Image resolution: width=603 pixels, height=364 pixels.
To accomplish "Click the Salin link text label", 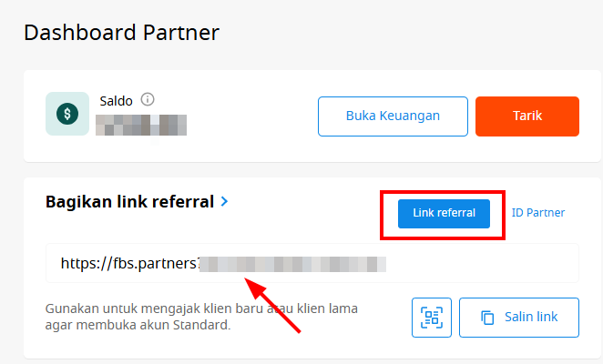I will (531, 317).
